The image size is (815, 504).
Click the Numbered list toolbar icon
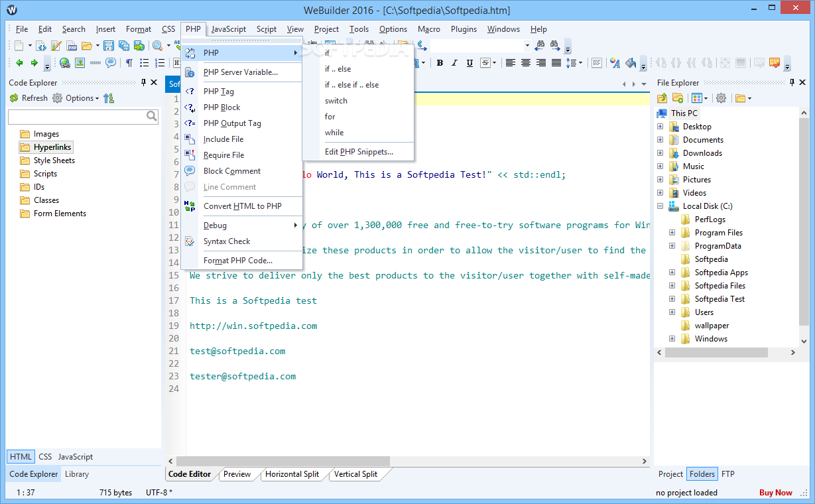(160, 63)
